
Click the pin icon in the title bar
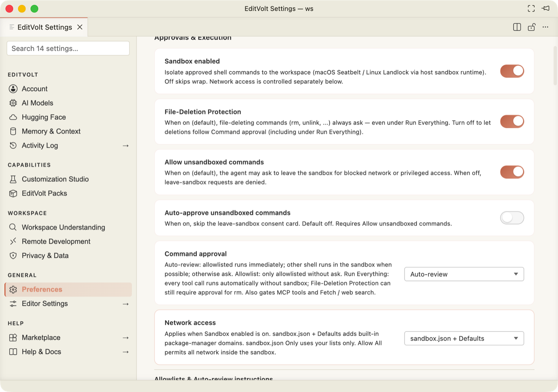tap(546, 8)
